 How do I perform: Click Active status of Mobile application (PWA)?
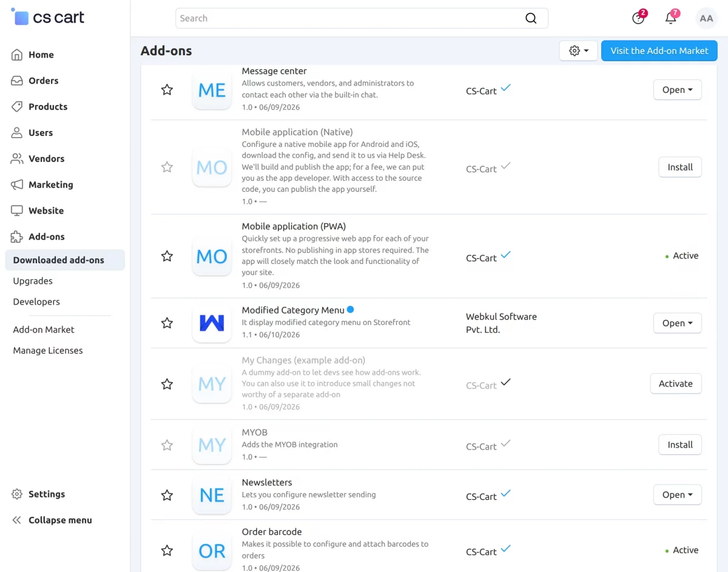[x=682, y=255]
